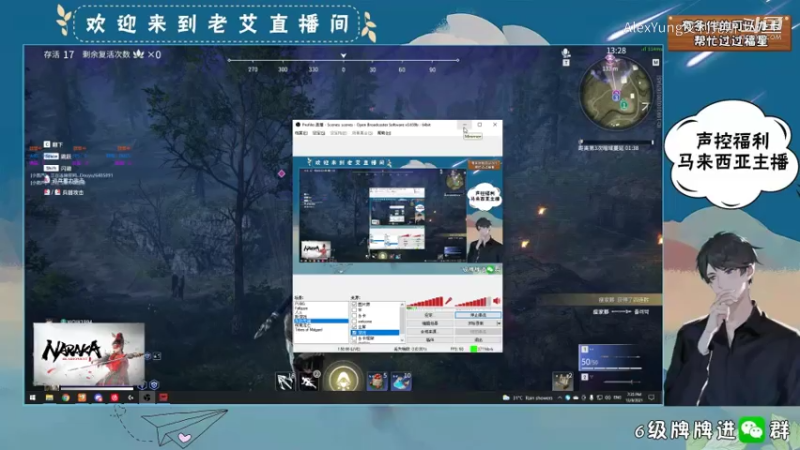Click the OBS logo in title bar
Screen dimensions: 800x450
tap(298, 124)
